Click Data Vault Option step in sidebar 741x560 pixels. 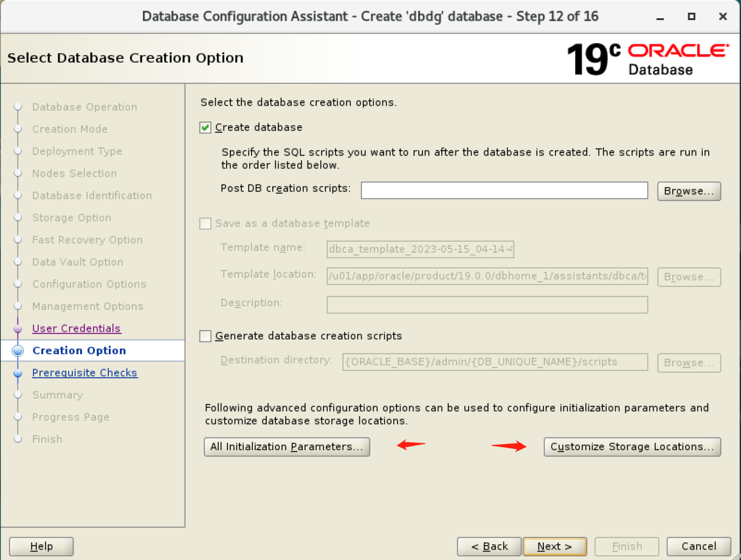(78, 262)
